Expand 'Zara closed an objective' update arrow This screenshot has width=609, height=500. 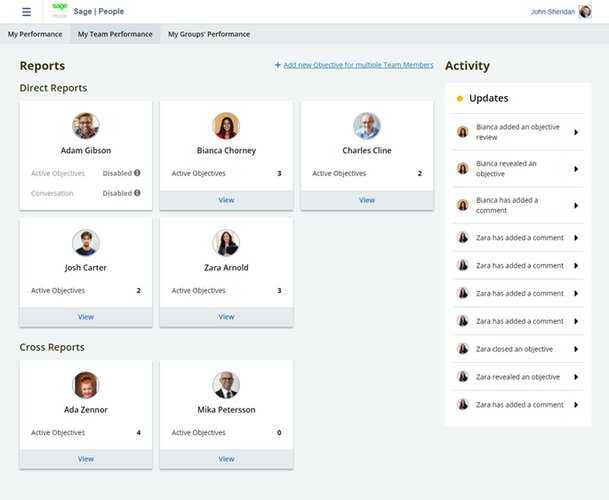click(x=576, y=349)
